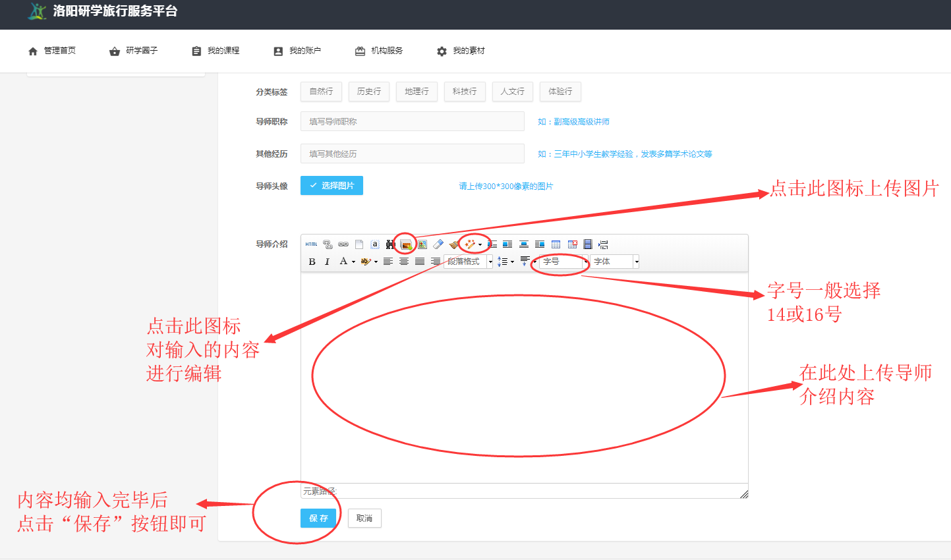Open the 段落格式 paragraph format dropdown
The image size is (951, 560).
(x=469, y=262)
